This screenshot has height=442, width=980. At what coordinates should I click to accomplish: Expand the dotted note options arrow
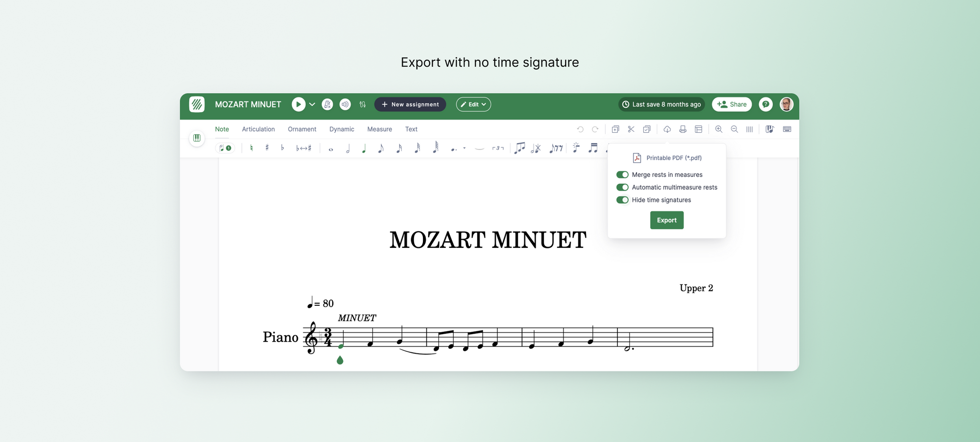[464, 148]
